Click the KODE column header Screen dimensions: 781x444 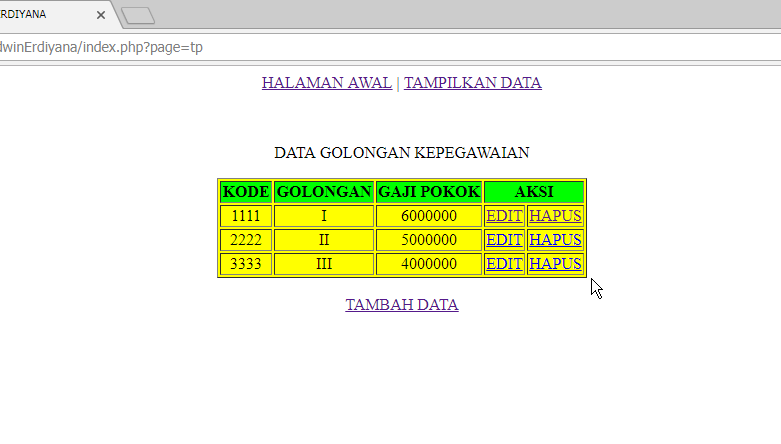click(246, 192)
